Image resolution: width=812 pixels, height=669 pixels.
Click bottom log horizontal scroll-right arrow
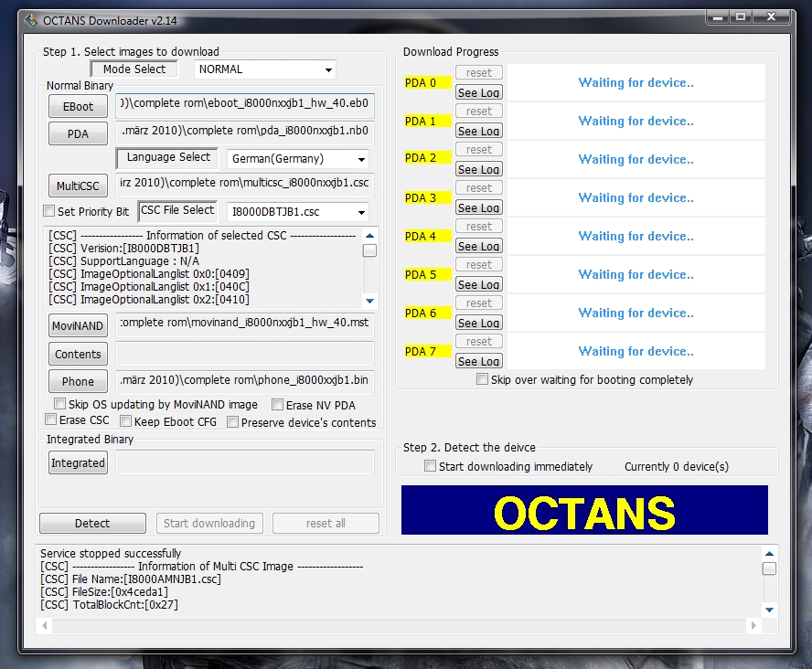[x=753, y=625]
